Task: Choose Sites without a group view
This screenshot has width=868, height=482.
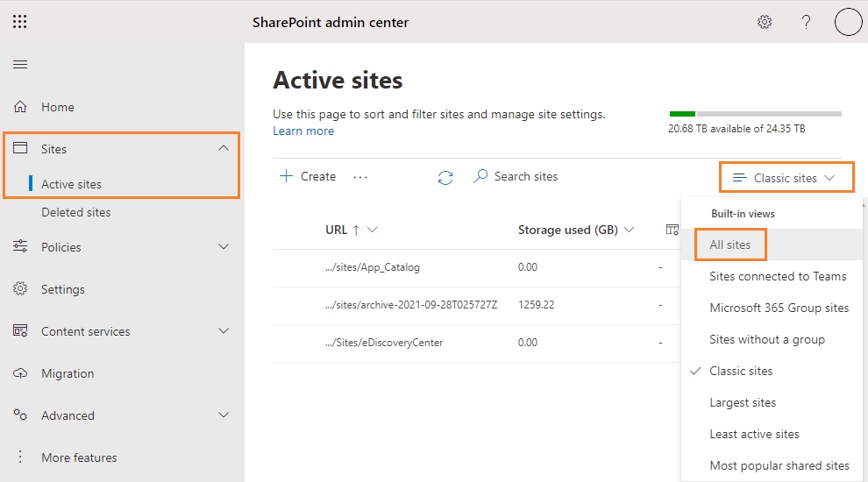Action: point(772,339)
